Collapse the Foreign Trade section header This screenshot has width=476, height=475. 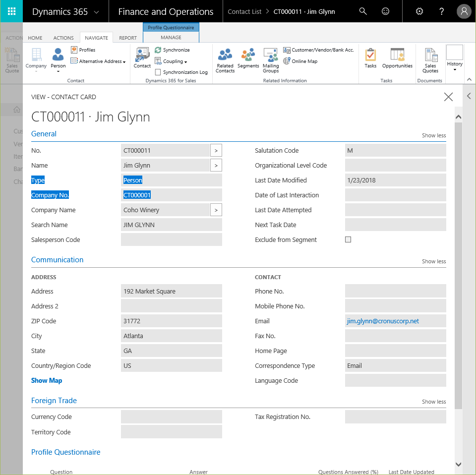(54, 401)
